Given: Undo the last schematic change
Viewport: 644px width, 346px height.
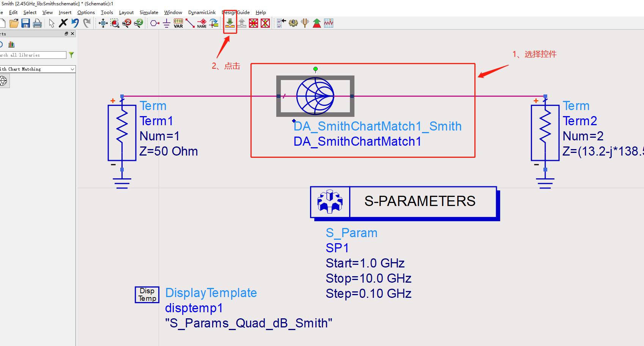Looking at the screenshot, I should coord(75,23).
